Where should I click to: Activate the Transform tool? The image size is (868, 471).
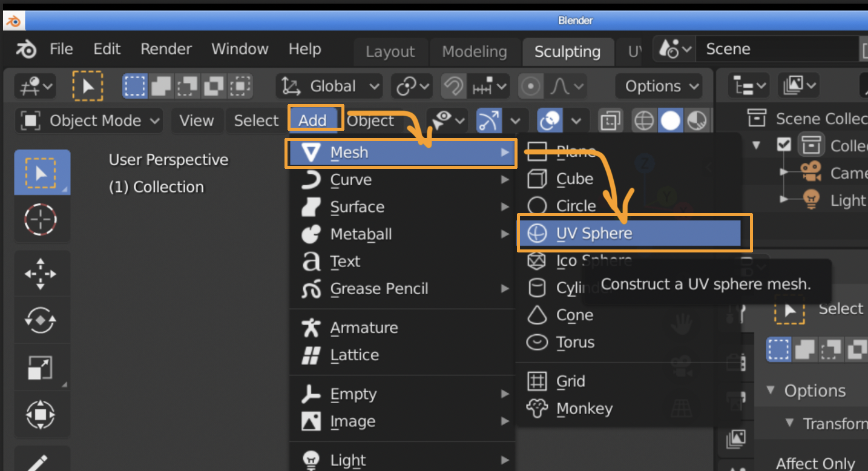tap(41, 415)
